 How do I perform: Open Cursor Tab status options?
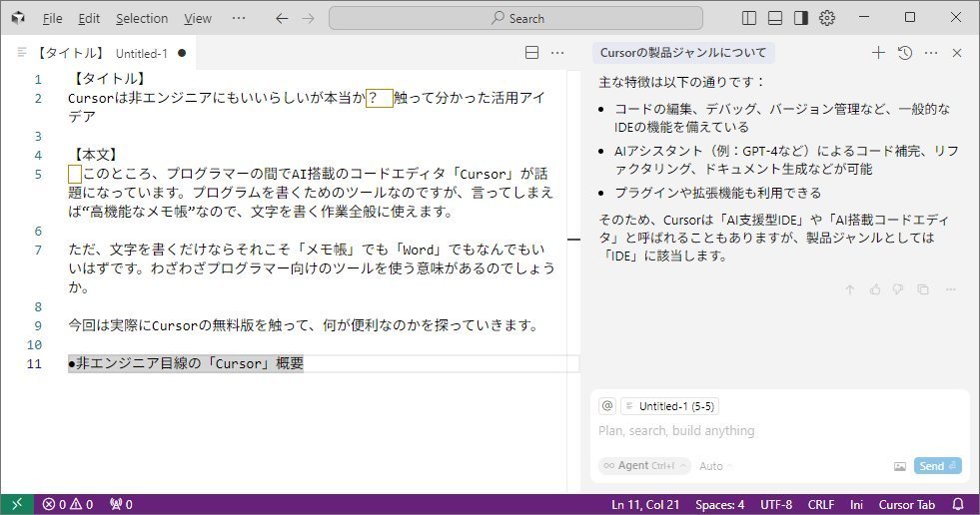pyautogui.click(x=907, y=504)
